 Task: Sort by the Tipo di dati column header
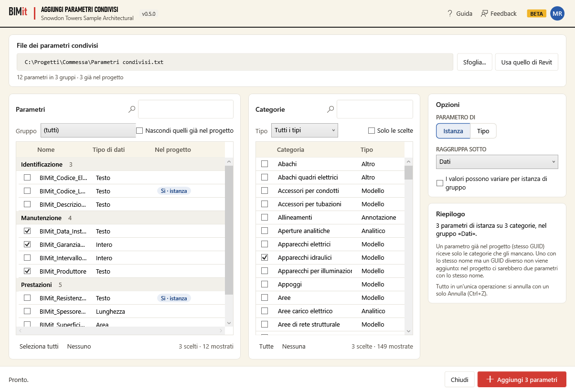click(108, 149)
